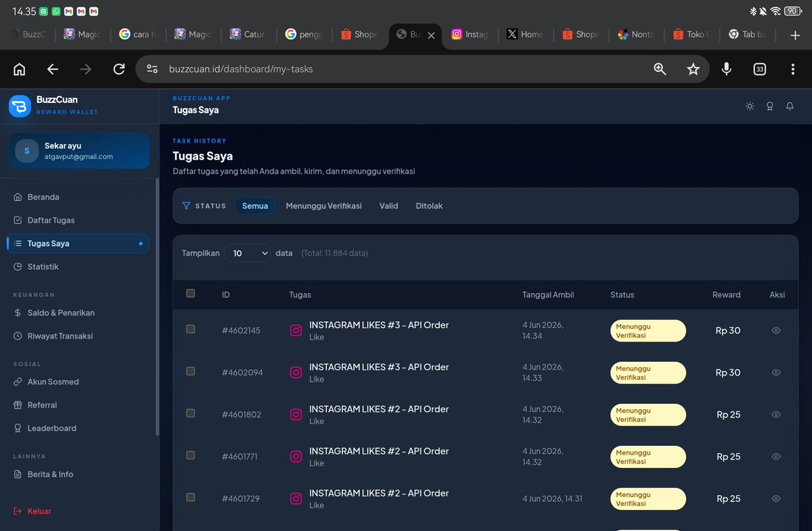The height and width of the screenshot is (531, 812).
Task: Click Menunggu Verifikasi badge of #4602145
Action: click(648, 331)
